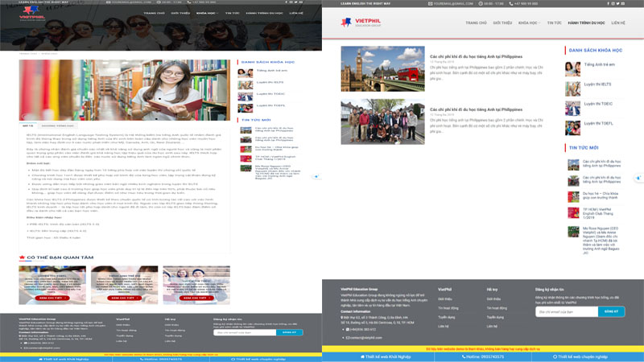Open Liên hệ in Hỗ trợ footer column, news page
The height and width of the screenshot is (362, 644).
492,327
